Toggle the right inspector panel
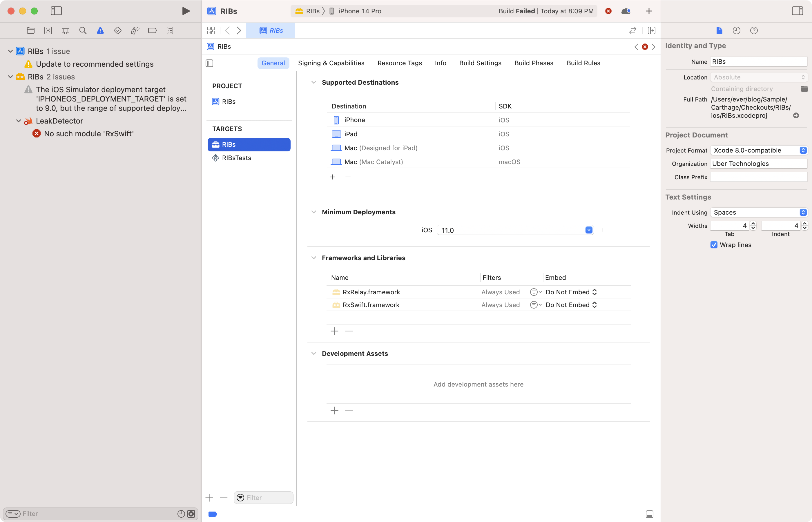 point(797,11)
